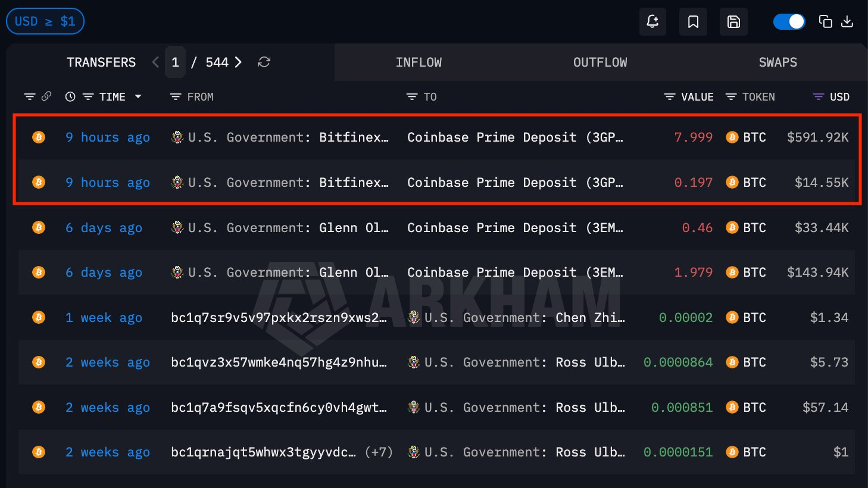
Task: Click the 6 days ago link in 0.46 row
Action: [104, 227]
